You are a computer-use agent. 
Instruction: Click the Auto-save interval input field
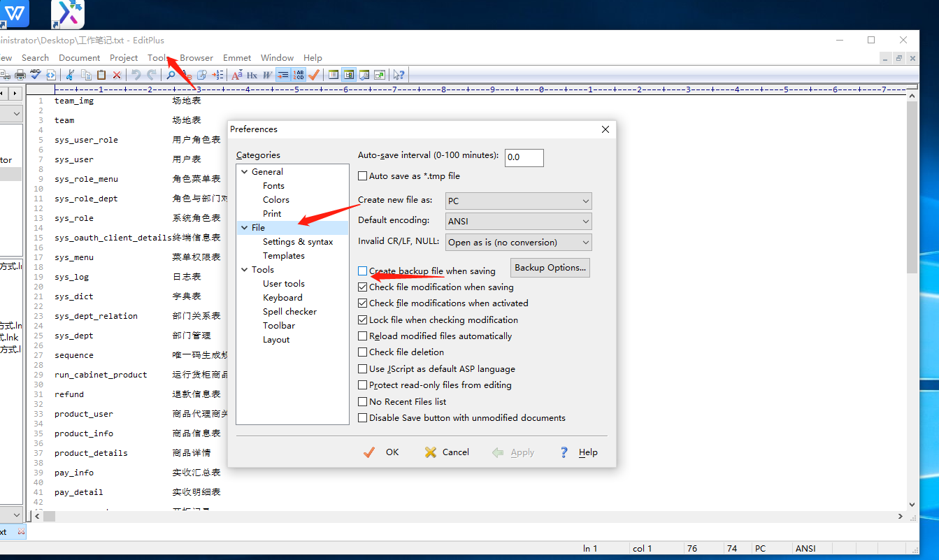[x=524, y=157]
